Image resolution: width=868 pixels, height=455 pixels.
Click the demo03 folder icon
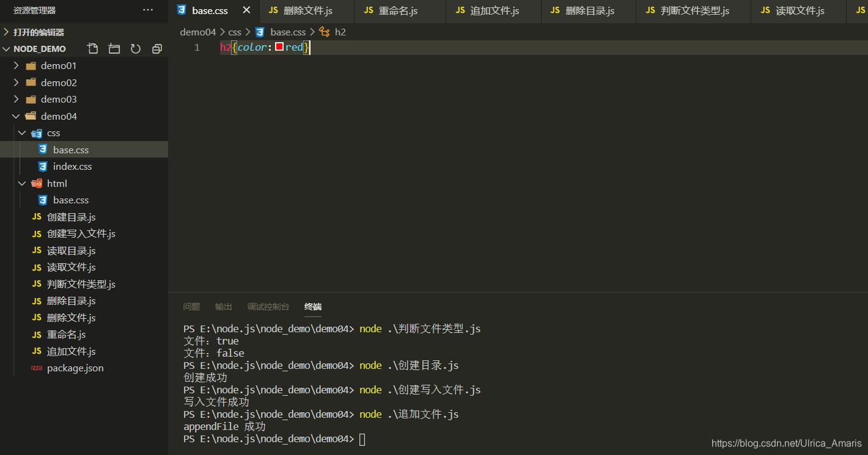click(31, 99)
